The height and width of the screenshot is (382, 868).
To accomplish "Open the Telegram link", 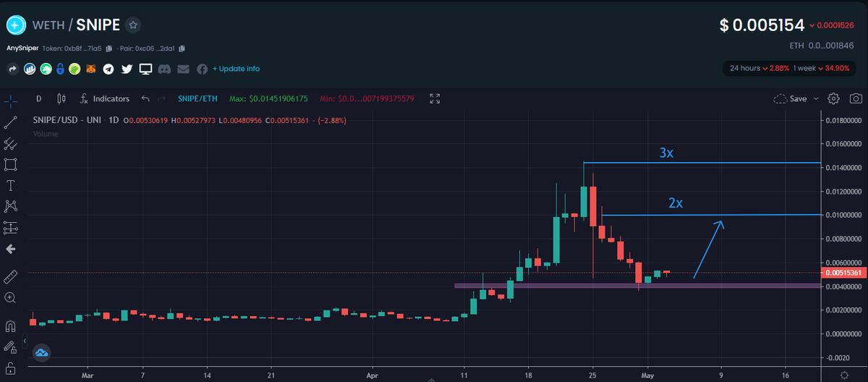I will (109, 69).
